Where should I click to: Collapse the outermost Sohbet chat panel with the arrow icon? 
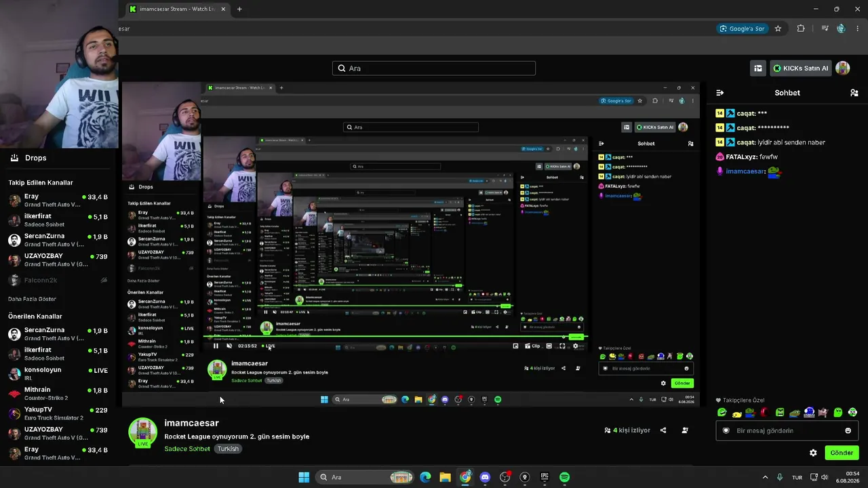tap(720, 93)
